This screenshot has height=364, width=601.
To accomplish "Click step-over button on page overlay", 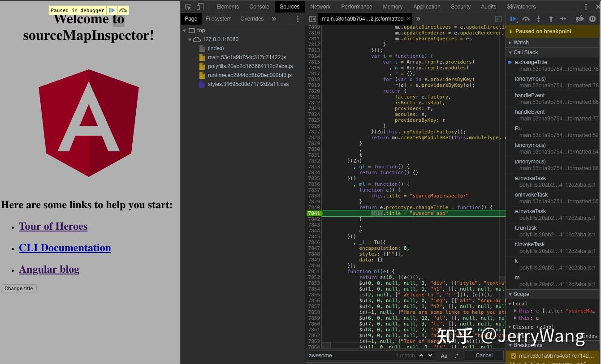I will [x=123, y=10].
